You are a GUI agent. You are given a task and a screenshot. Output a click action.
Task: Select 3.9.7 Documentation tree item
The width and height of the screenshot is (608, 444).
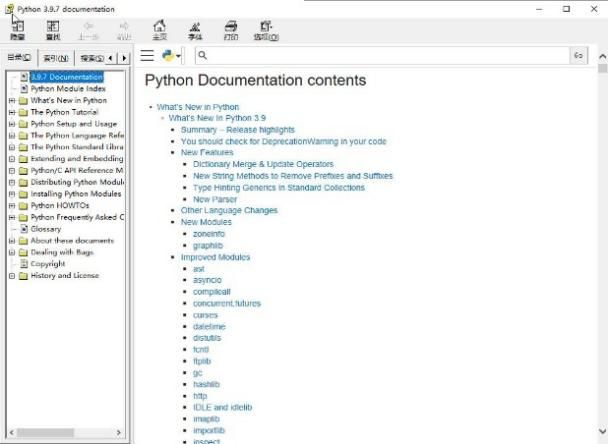[67, 77]
